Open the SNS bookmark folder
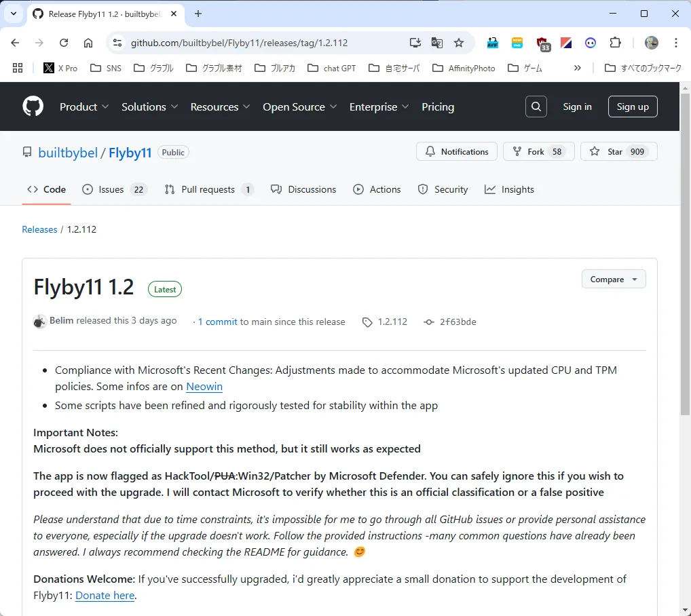The height and width of the screenshot is (616, 691). (106, 68)
